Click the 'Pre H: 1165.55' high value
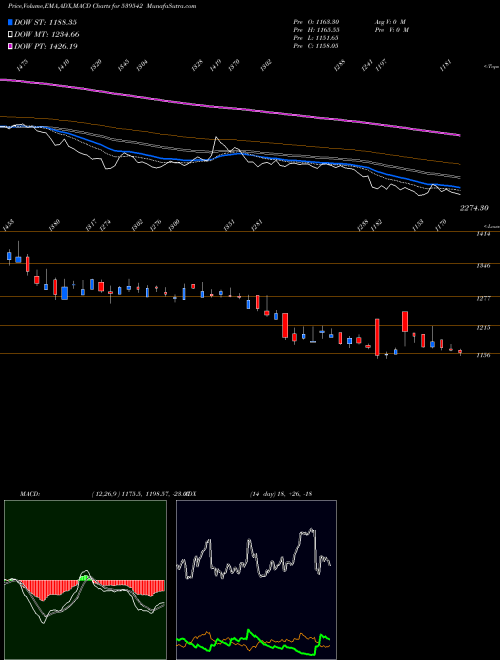 click(x=316, y=30)
